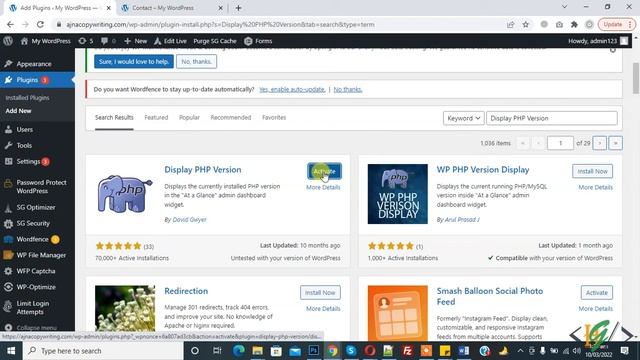This screenshot has width=640, height=360.
Task: Click the plugin search input field
Action: point(552,118)
